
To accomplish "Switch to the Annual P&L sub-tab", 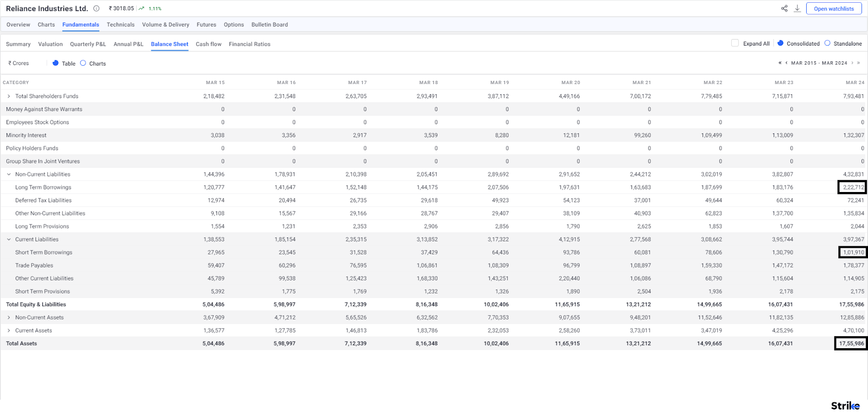I will point(129,44).
